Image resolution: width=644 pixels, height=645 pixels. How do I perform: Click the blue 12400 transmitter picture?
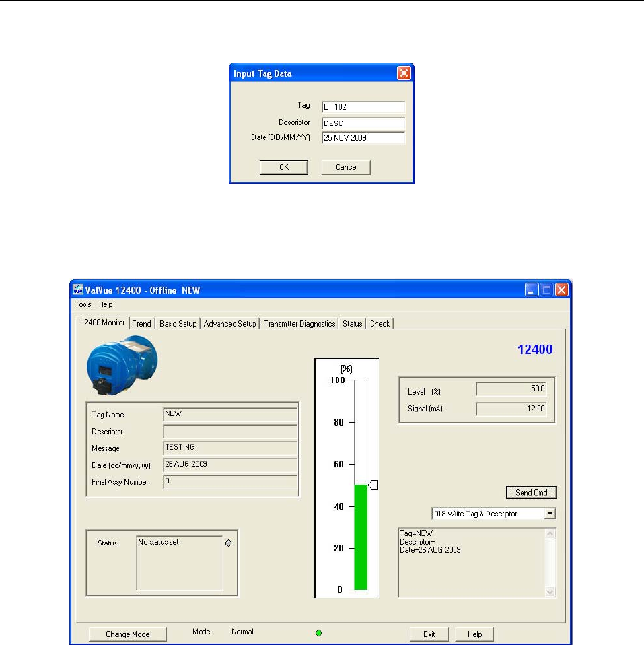pos(122,366)
